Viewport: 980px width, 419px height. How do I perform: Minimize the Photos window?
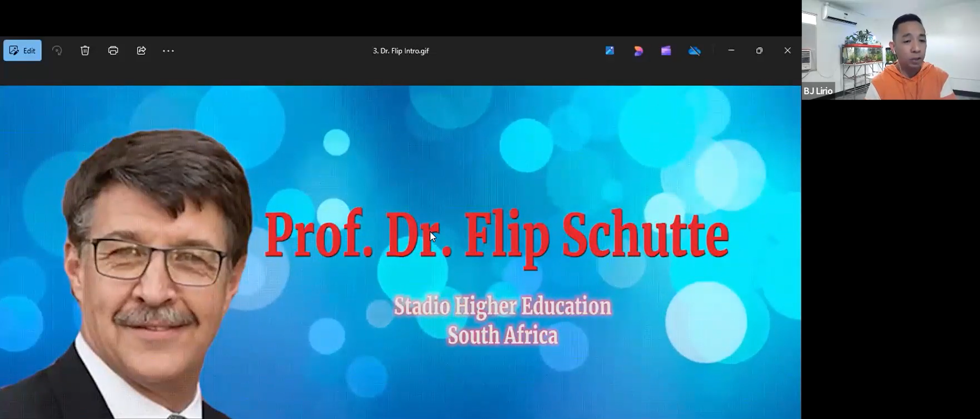pos(731,51)
